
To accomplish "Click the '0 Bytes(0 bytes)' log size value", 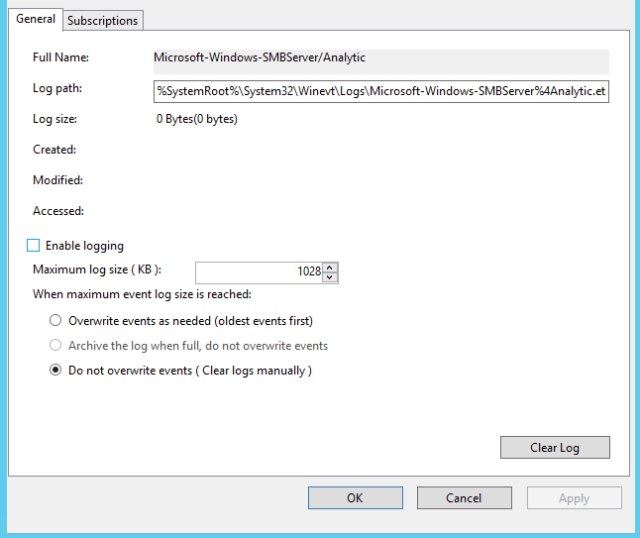I will (x=197, y=119).
